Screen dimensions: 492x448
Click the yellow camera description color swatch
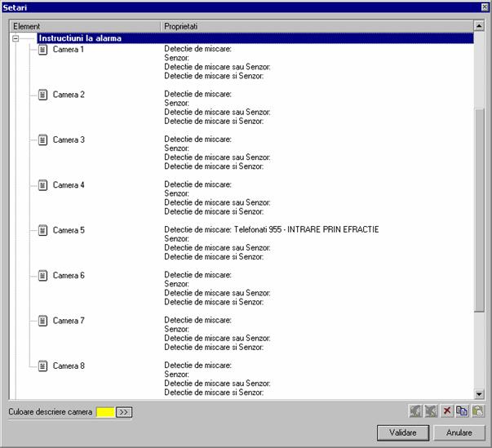105,412
